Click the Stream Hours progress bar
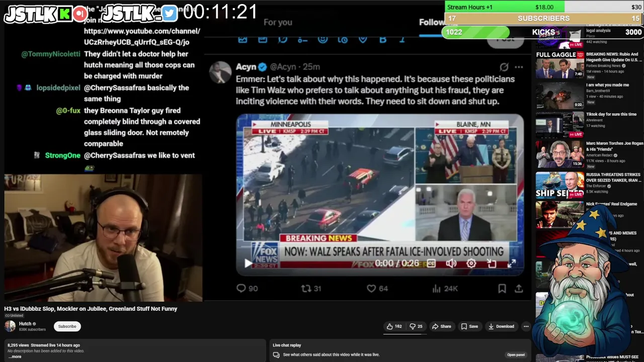This screenshot has width=644, height=362. click(544, 7)
